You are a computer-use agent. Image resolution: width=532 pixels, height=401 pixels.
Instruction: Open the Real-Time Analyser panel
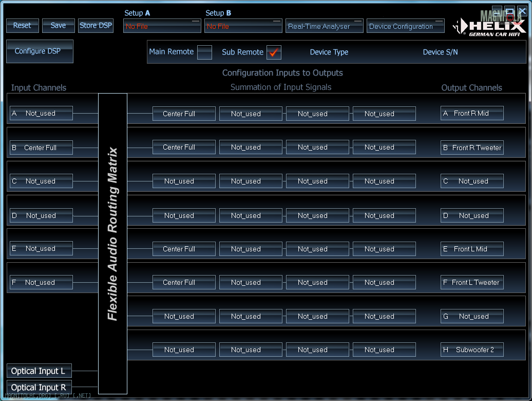(324, 26)
